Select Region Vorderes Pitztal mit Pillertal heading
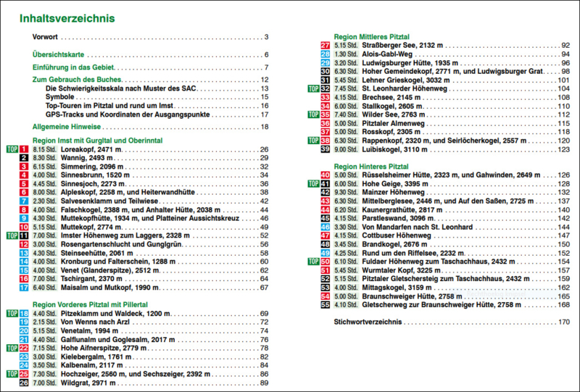580x392 pixels. click(90, 305)
